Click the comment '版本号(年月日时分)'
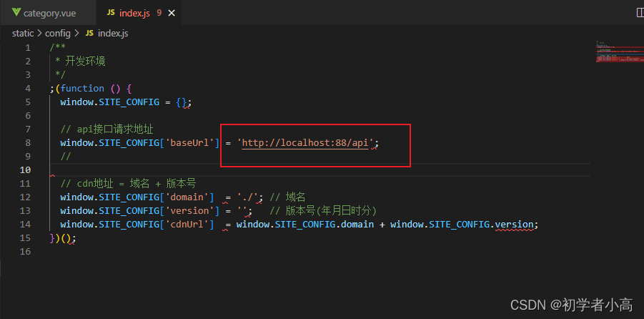The height and width of the screenshot is (319, 644). (x=331, y=211)
